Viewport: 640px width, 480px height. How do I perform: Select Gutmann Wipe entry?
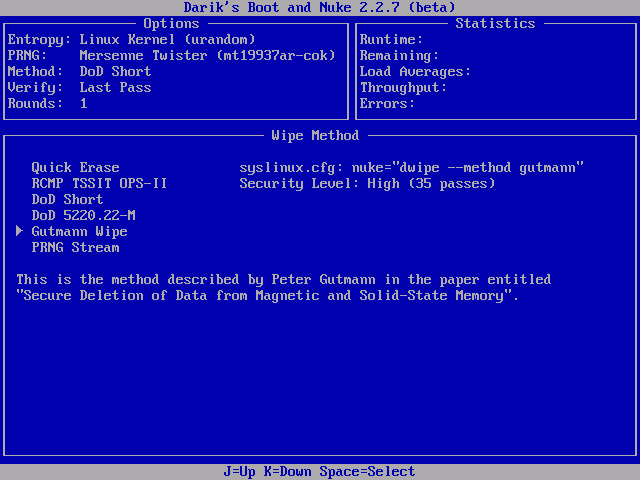[x=79, y=231]
